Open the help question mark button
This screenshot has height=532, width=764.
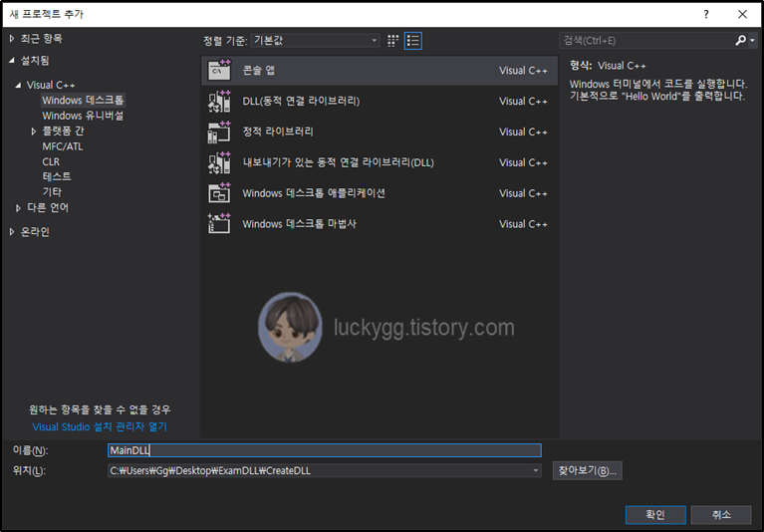point(706,14)
